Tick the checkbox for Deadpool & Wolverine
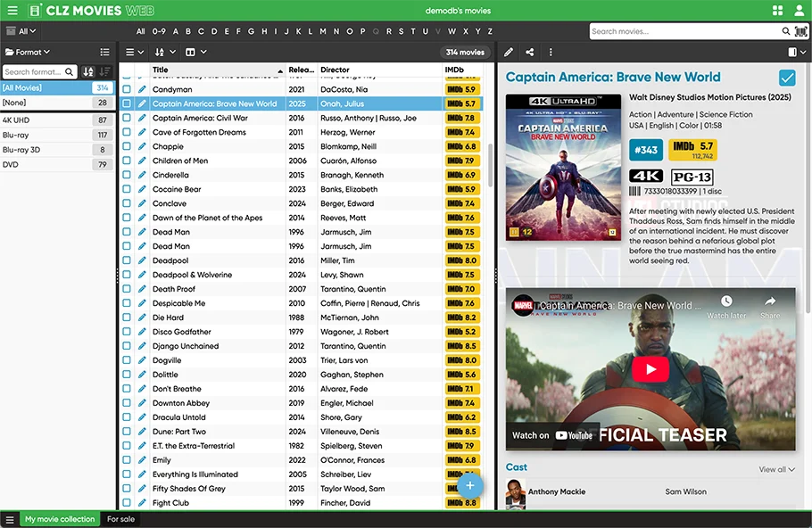The width and height of the screenshot is (812, 528). (x=127, y=275)
